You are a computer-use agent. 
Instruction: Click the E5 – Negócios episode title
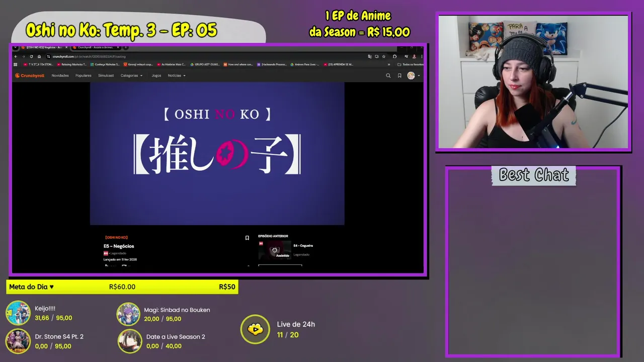119,246
